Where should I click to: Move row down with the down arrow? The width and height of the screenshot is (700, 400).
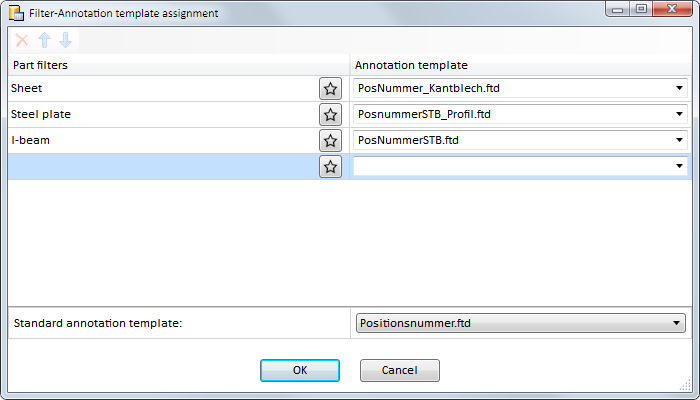(66, 40)
